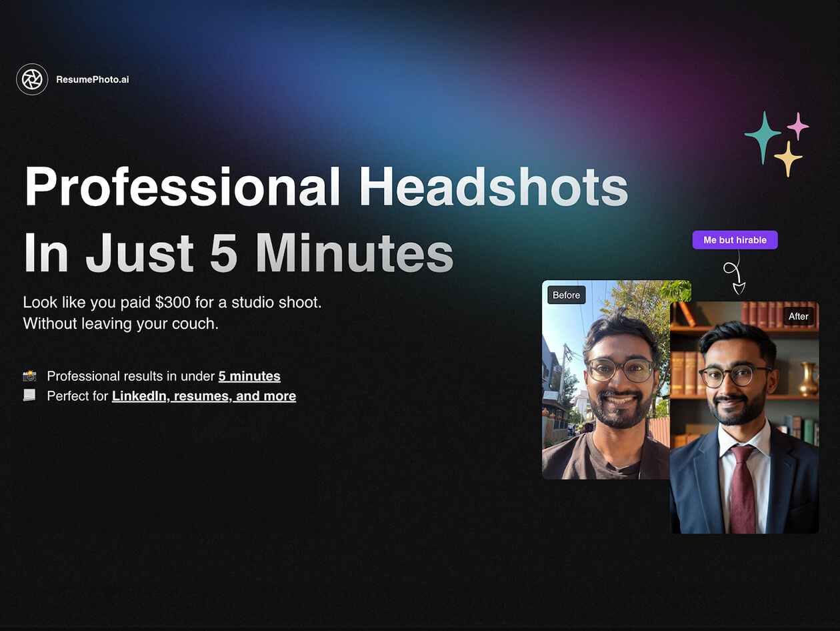Viewport: 840px width, 631px height.
Task: Click the "Professional results in under" text
Action: point(131,376)
